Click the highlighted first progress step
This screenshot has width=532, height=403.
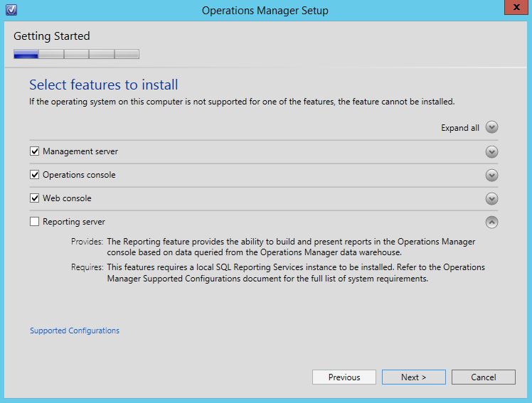26,54
